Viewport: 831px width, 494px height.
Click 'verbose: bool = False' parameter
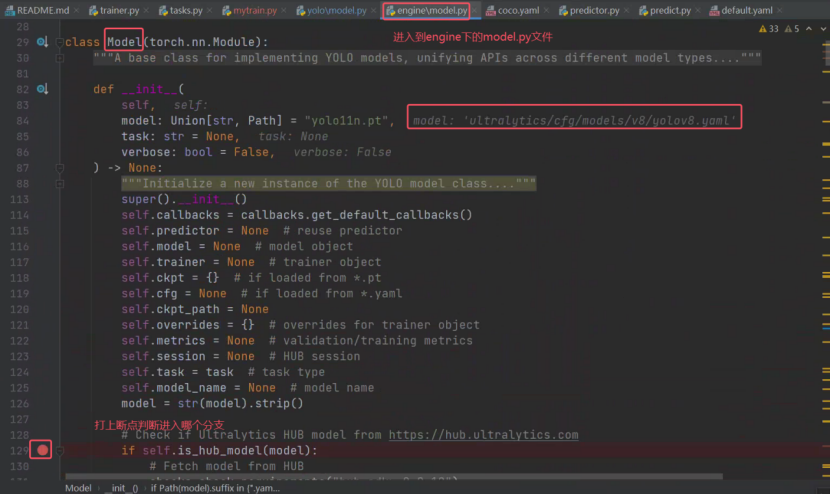(195, 153)
